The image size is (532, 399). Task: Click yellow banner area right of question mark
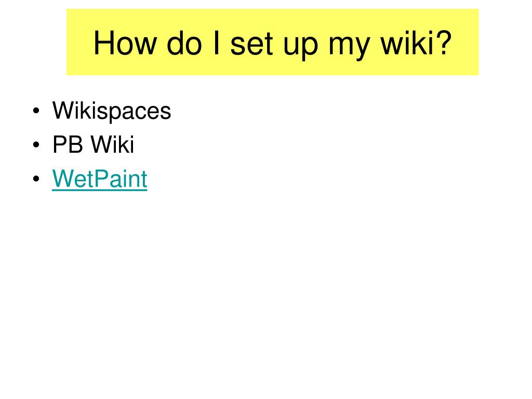tap(465, 42)
